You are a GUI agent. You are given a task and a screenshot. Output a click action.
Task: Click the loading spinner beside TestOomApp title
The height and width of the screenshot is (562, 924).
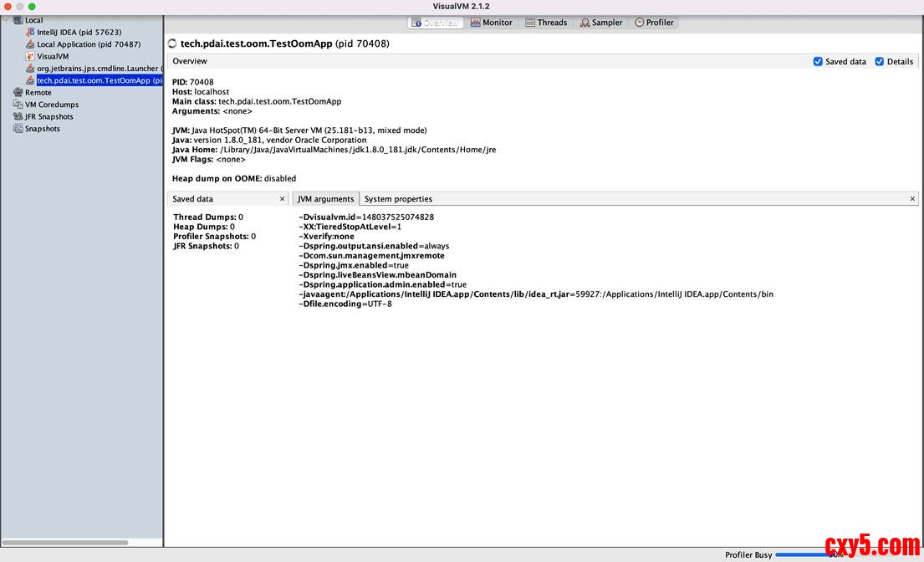coord(172,43)
